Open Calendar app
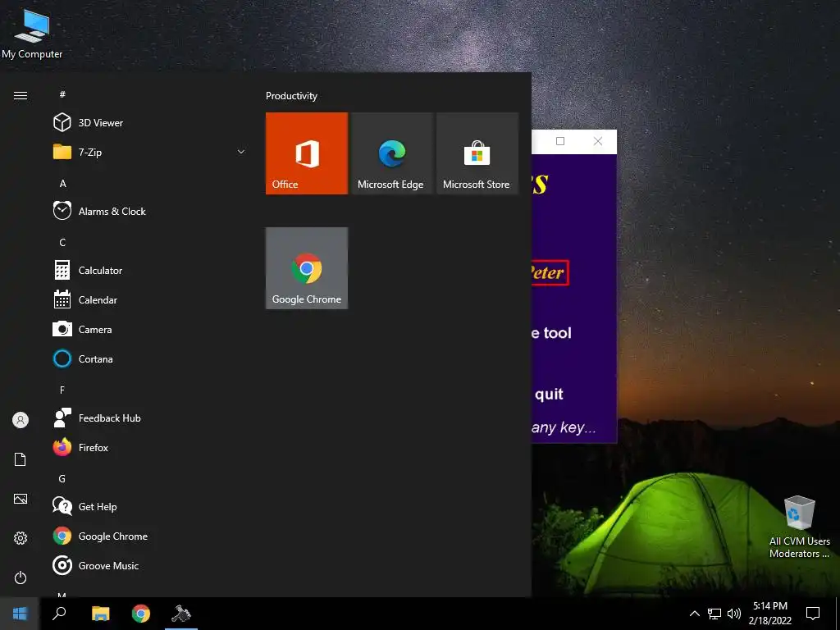Screen dimensions: 840x630 click(x=150, y=299)
